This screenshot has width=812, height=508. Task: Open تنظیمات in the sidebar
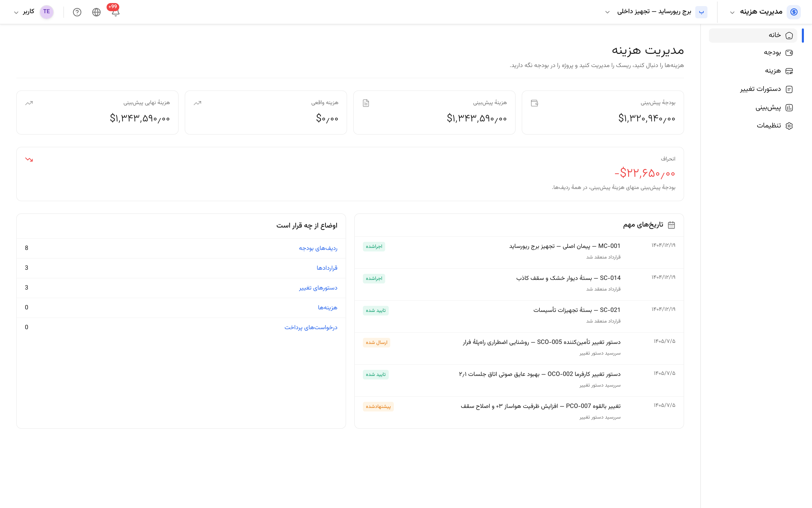pyautogui.click(x=753, y=126)
